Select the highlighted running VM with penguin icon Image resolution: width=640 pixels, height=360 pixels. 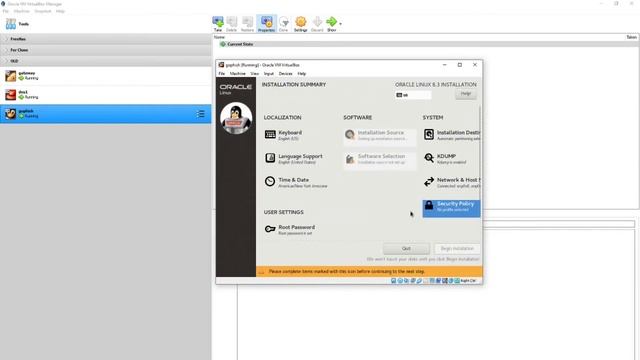pos(106,114)
